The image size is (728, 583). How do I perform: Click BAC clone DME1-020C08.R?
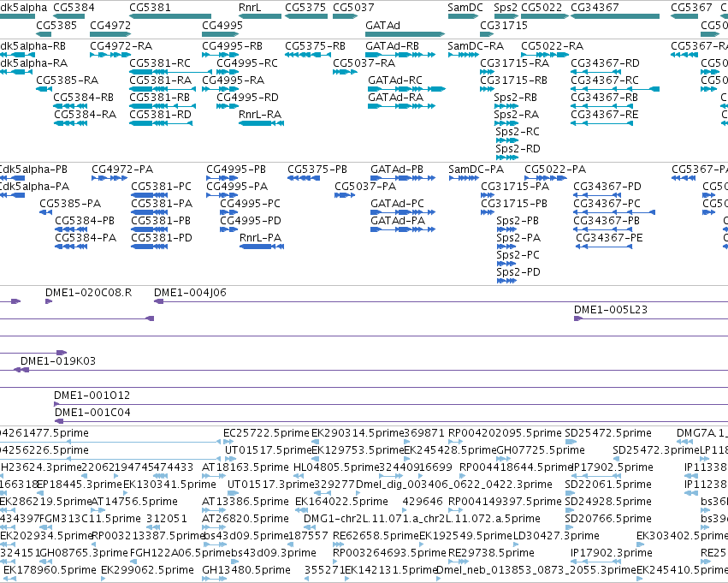point(49,301)
